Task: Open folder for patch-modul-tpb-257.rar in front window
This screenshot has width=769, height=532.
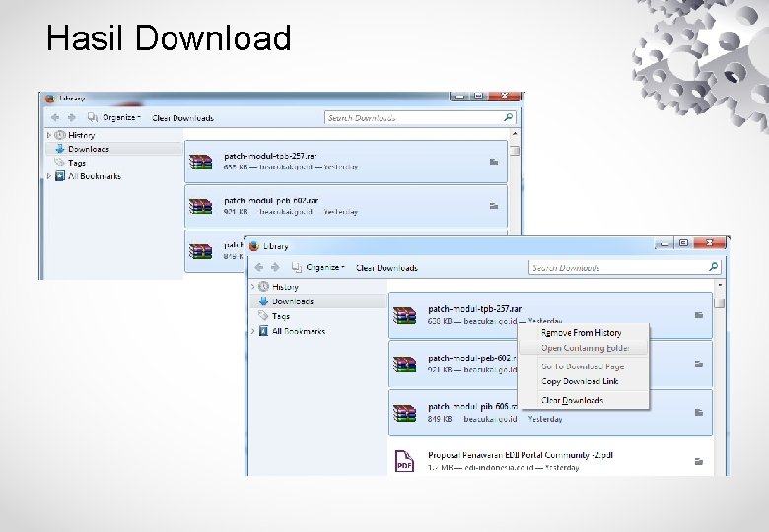Action: 699,315
